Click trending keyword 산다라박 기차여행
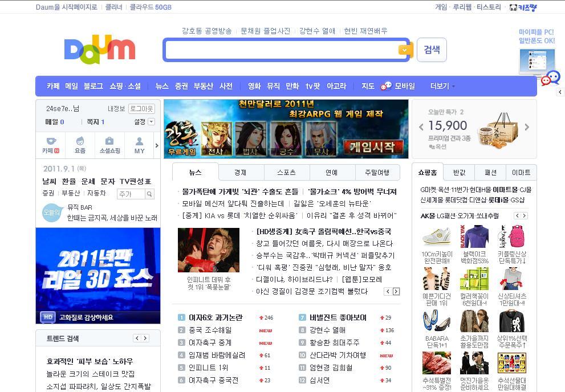 click(x=338, y=355)
